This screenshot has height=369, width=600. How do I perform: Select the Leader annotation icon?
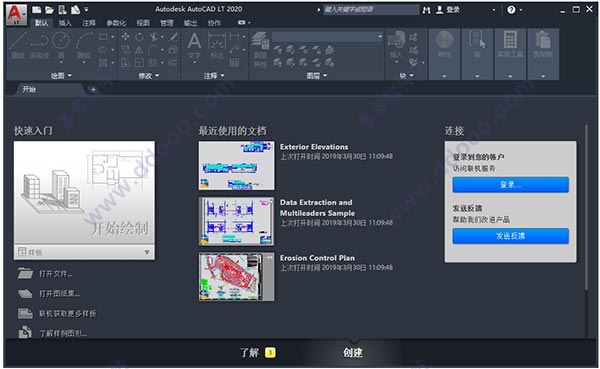coord(234,50)
